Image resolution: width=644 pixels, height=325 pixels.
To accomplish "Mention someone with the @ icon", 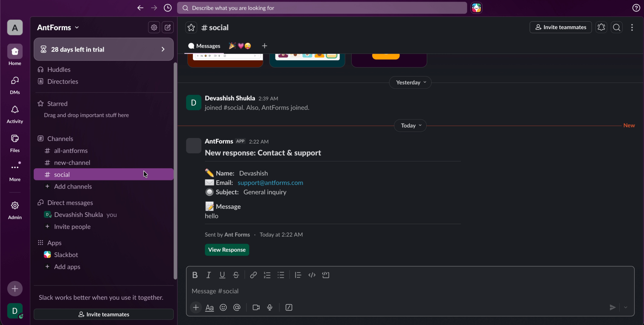I will point(237,307).
